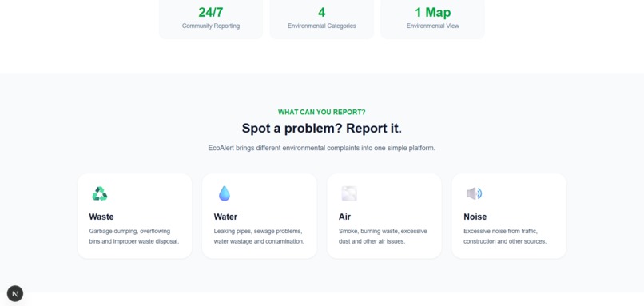Screen dimensions: 644x306
Task: Click the Waste recycling icon
Action: pyautogui.click(x=99, y=193)
